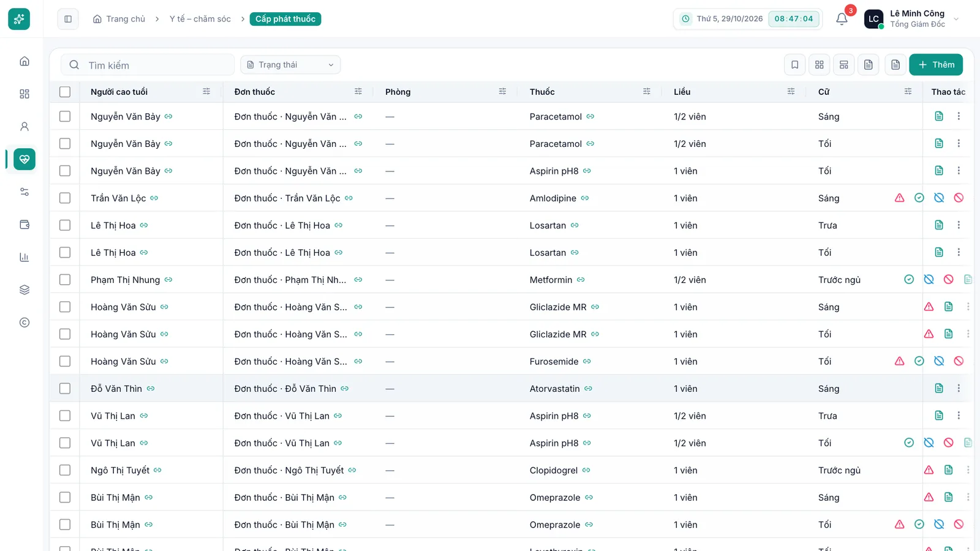Image resolution: width=980 pixels, height=551 pixels.
Task: Toggle the select-all header checkbox
Action: point(65,92)
